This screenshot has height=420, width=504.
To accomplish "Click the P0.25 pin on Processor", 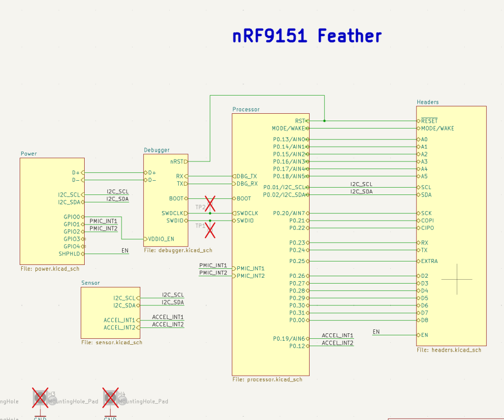I will [299, 261].
